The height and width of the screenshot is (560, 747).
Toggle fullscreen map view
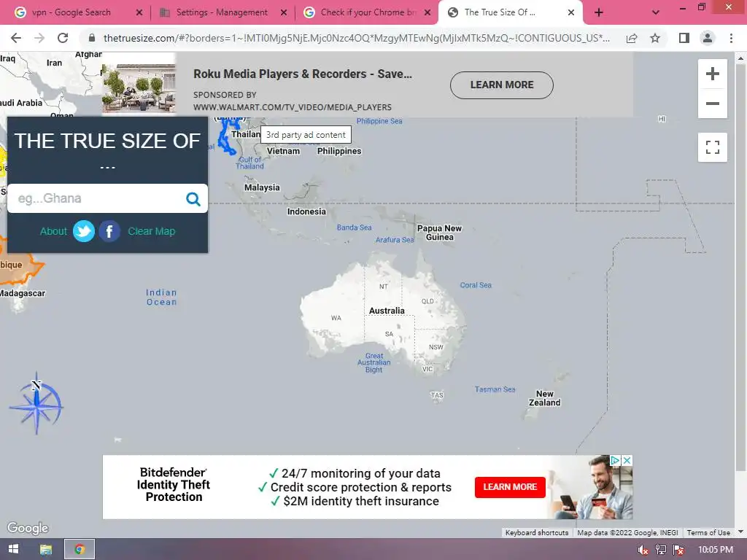(x=712, y=147)
